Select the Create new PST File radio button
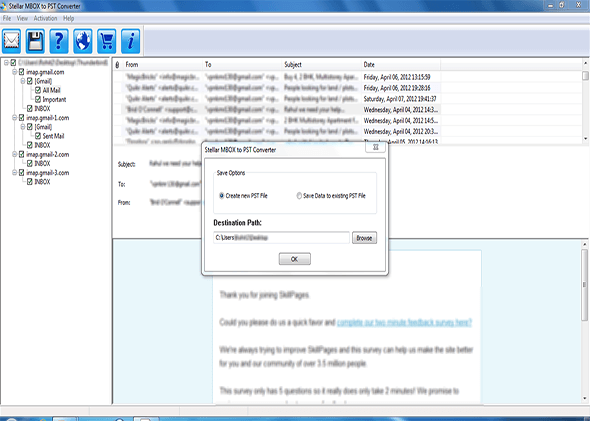The image size is (590, 421). (222, 196)
